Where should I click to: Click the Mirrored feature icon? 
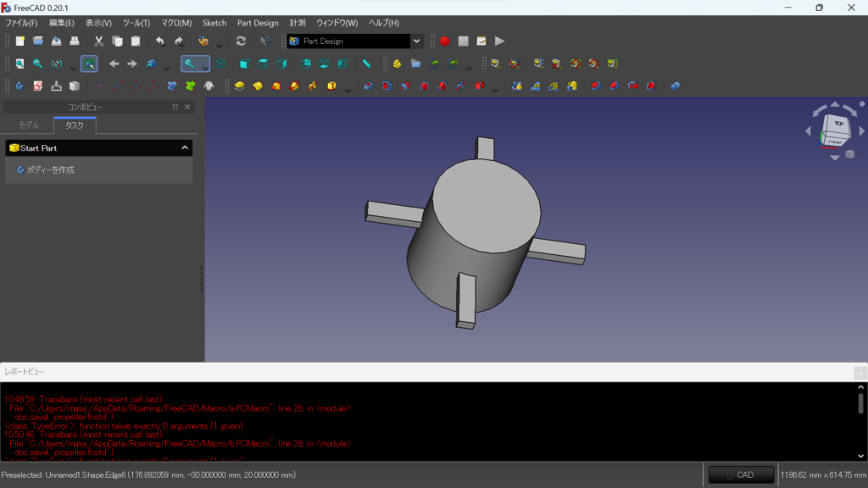click(517, 86)
